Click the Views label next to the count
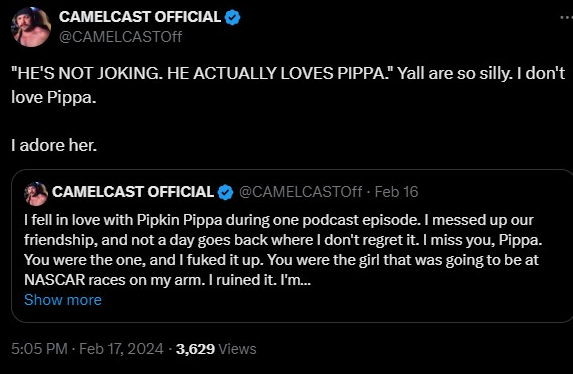 click(x=237, y=349)
